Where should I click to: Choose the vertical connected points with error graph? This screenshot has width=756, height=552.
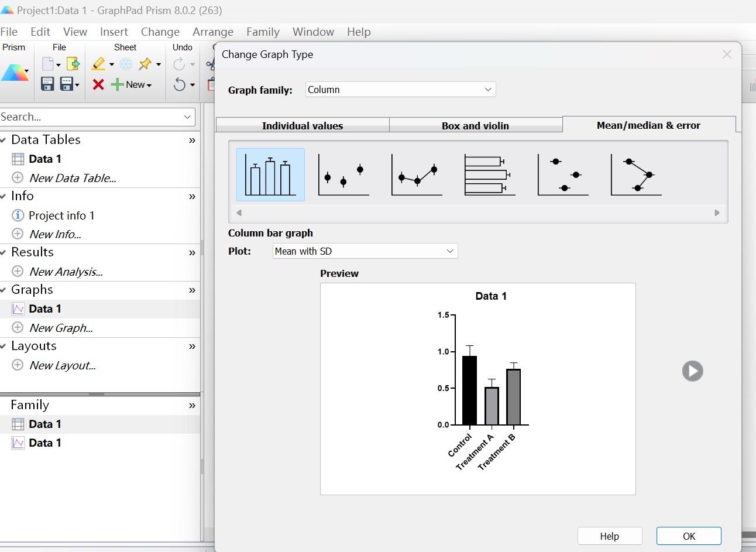(x=417, y=174)
